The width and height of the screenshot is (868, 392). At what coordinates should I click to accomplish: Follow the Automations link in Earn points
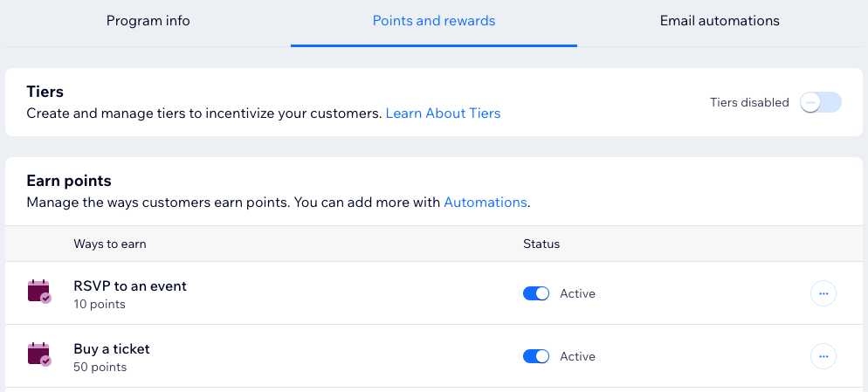[485, 202]
